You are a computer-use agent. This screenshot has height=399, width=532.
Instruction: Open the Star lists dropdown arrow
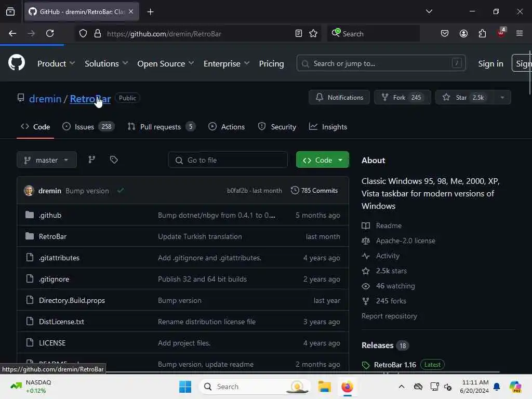click(502, 97)
